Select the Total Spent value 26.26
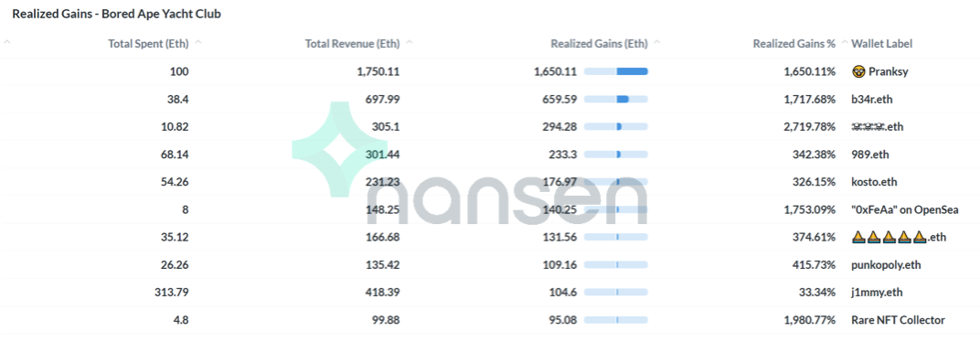The height and width of the screenshot is (342, 980). coord(175,265)
